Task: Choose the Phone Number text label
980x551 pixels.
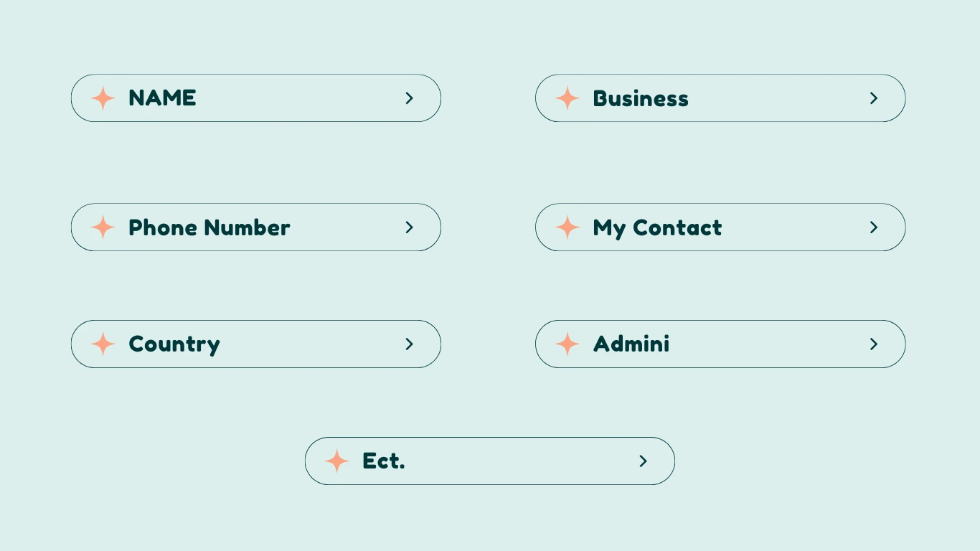Action: (x=209, y=227)
